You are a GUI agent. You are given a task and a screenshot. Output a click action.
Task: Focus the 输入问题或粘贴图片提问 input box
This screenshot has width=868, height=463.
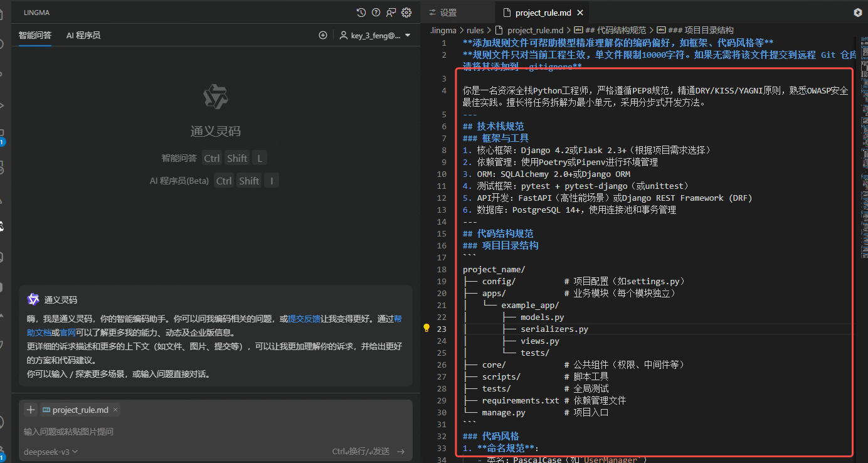tap(215, 432)
